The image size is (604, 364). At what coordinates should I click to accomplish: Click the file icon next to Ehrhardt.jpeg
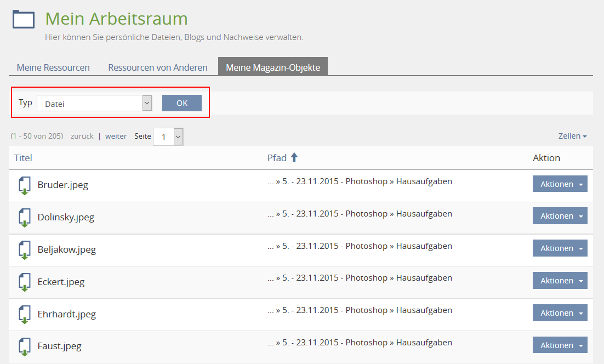tap(24, 315)
